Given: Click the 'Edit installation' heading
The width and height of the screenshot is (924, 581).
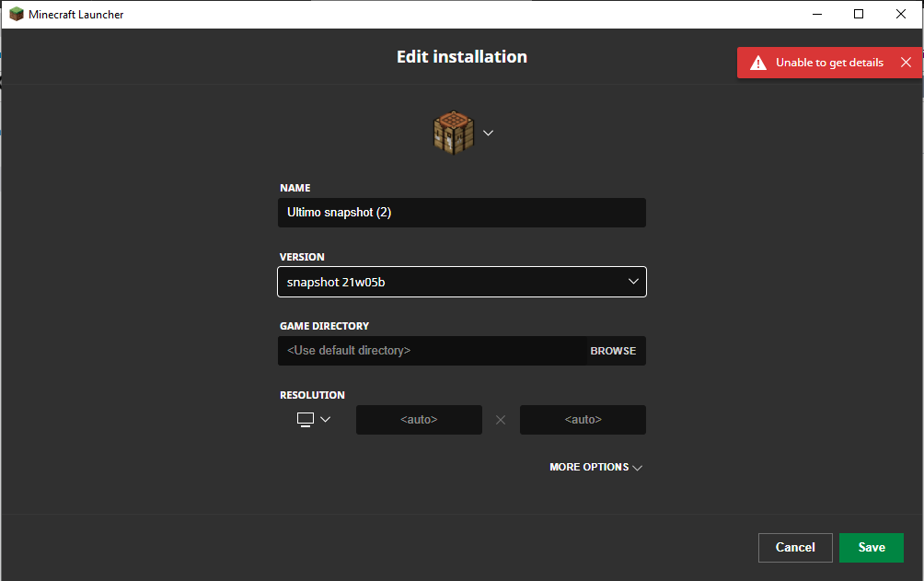Looking at the screenshot, I should (461, 56).
